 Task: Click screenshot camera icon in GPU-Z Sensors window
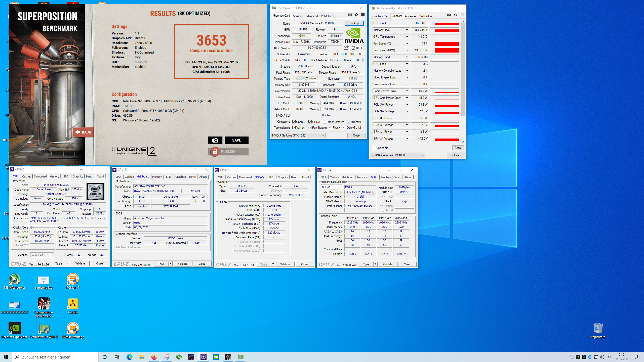pos(449,15)
